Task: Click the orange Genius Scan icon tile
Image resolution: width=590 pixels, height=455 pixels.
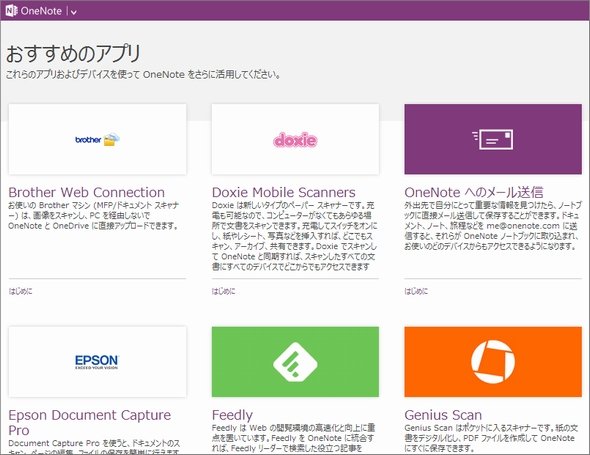Action: (493, 362)
